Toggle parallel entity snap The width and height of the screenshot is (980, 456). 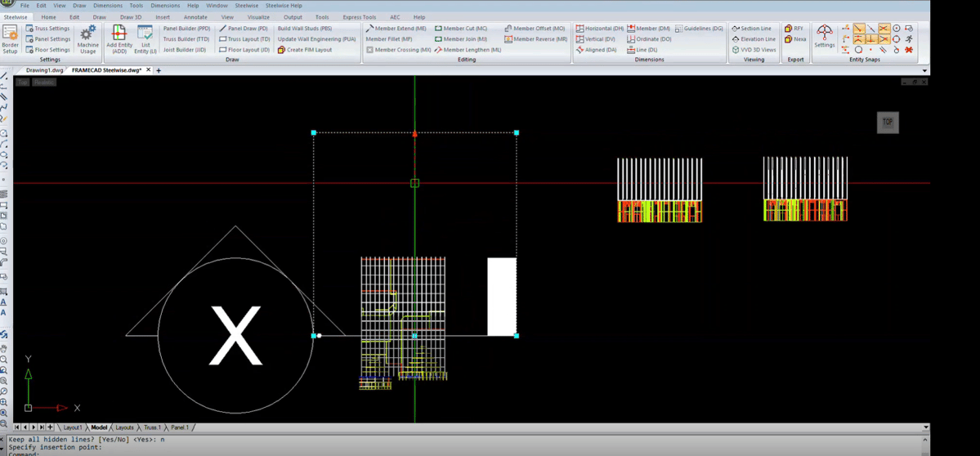point(884,49)
